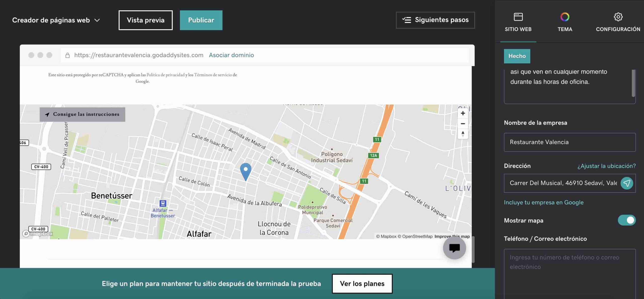Click Incluye tu empresa en Google link
The height and width of the screenshot is (299, 644).
(544, 202)
